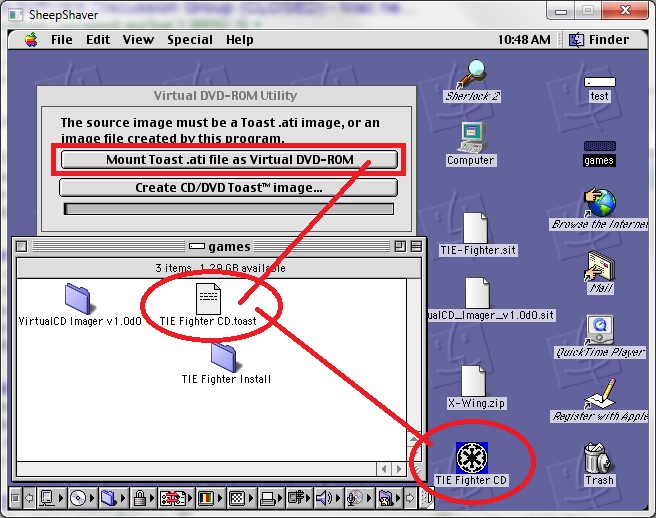Select the VirtualCD_Imager_v1.0d0.sit archive

point(490,300)
